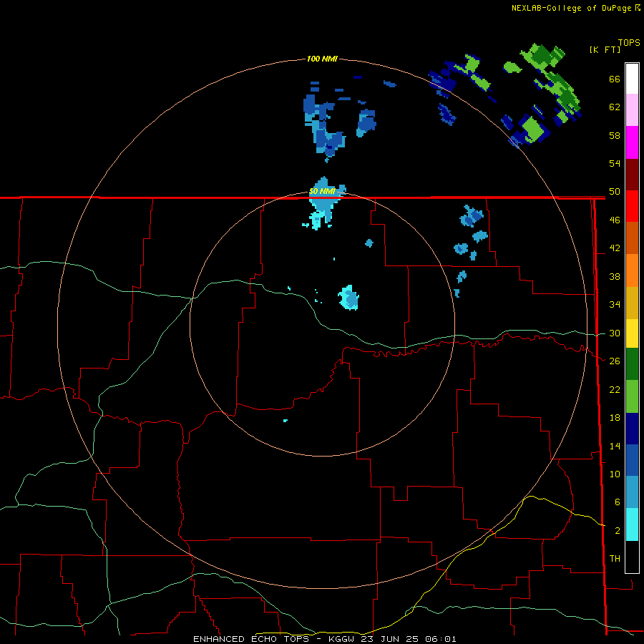Click the KGGW radar site identifier
This screenshot has width=644, height=644.
(341, 639)
